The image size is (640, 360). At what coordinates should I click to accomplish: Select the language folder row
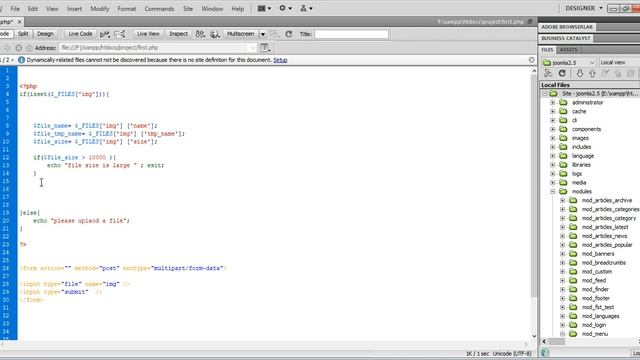tap(582, 156)
